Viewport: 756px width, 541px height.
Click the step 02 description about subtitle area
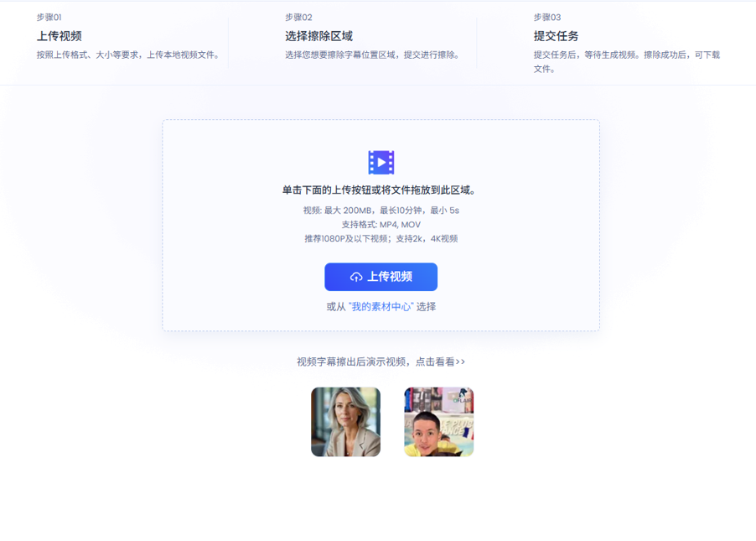coord(372,55)
